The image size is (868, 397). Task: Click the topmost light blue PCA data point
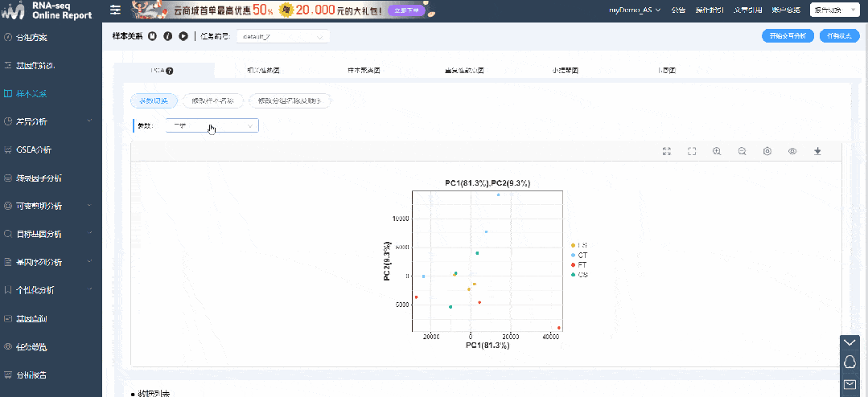[x=498, y=194]
